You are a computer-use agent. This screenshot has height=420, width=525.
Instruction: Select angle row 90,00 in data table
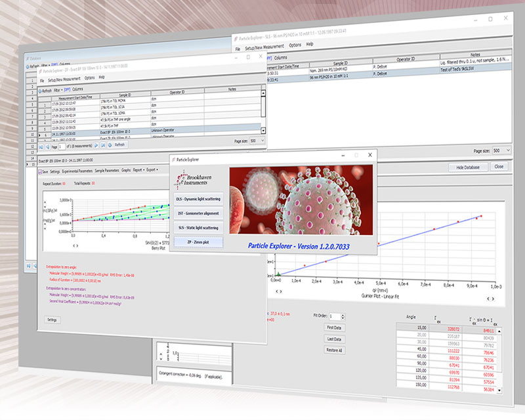[x=446, y=365]
